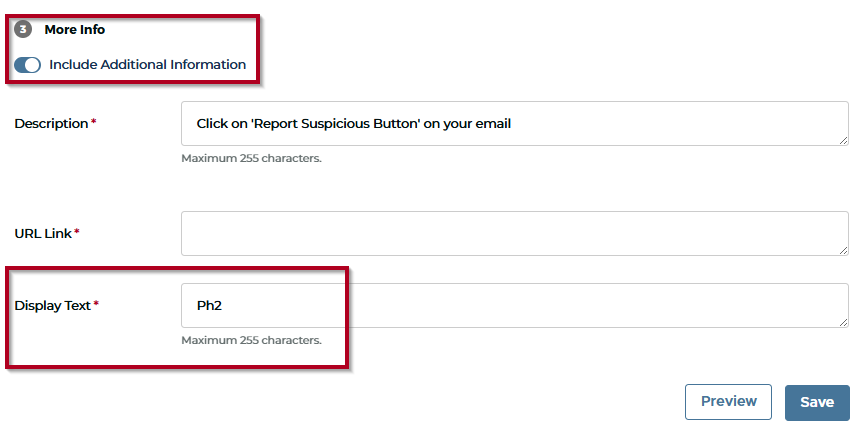The image size is (861, 448).
Task: Click the required asterisk beside URL Link
Action: point(77,231)
